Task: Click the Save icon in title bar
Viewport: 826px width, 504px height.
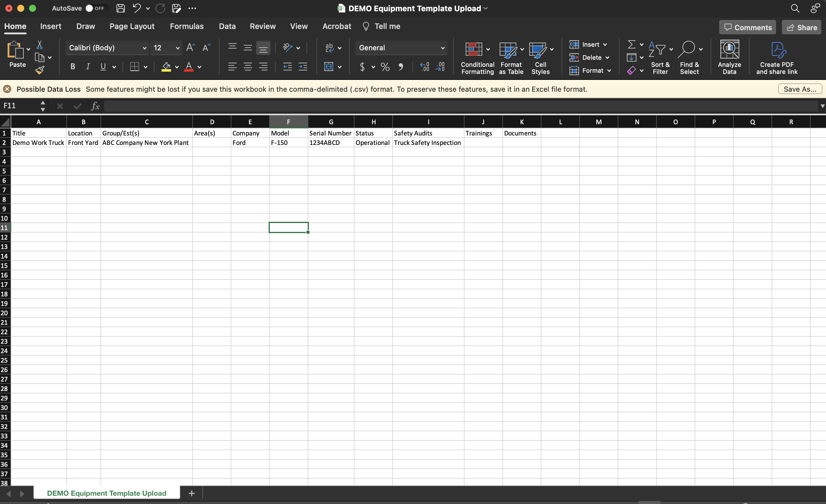Action: point(121,8)
